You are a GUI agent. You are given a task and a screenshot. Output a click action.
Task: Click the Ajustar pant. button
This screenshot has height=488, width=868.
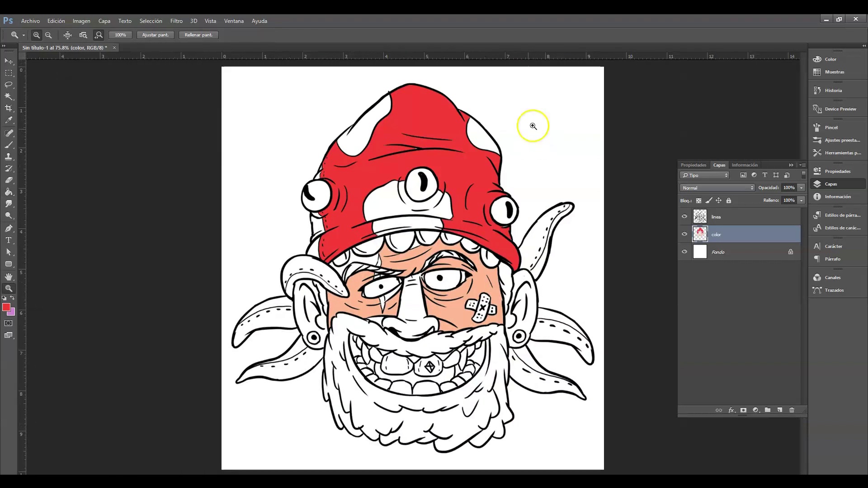[155, 35]
